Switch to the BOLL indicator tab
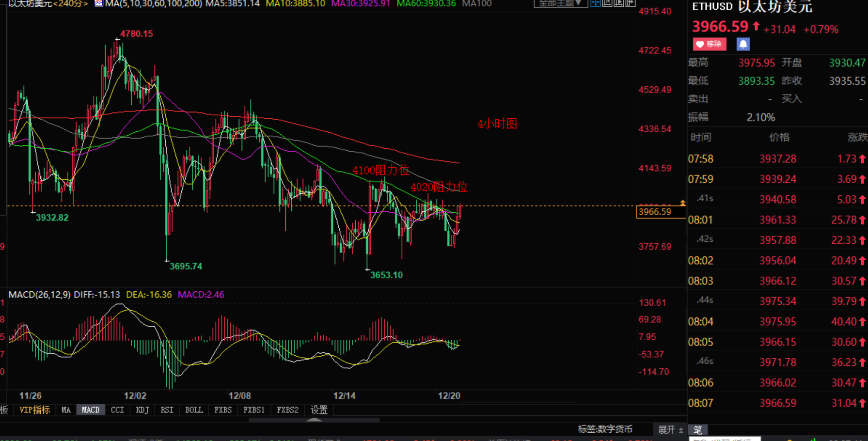This screenshot has width=868, height=441. (194, 410)
